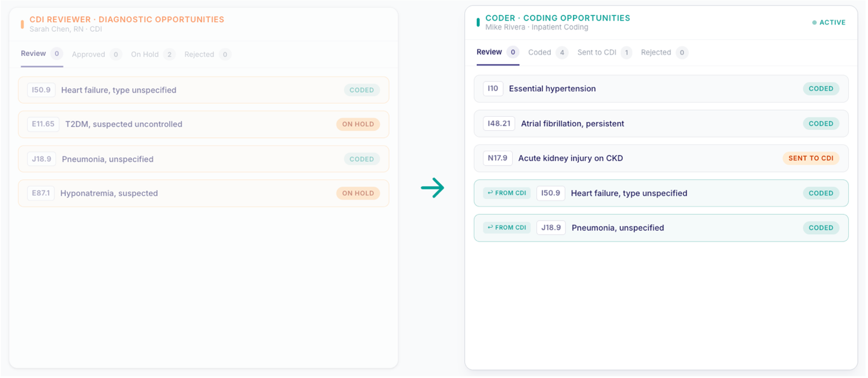
Task: Click the E11.65 code chip
Action: [43, 124]
